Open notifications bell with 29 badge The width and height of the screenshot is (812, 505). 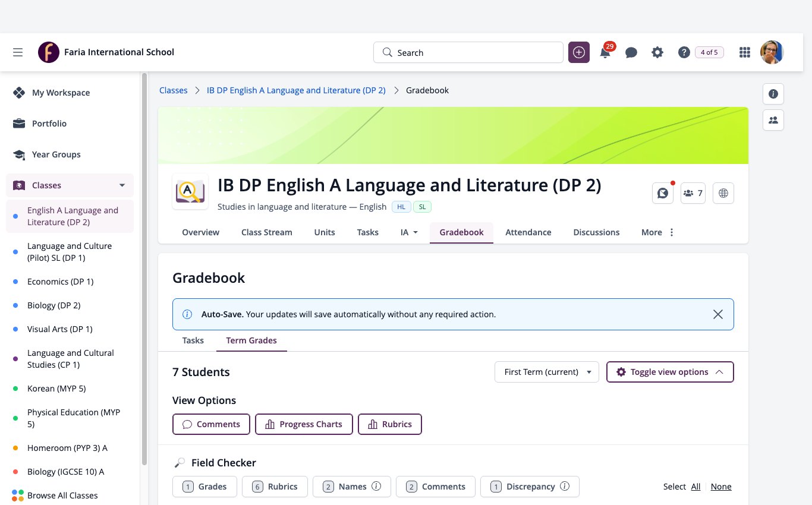coord(605,52)
